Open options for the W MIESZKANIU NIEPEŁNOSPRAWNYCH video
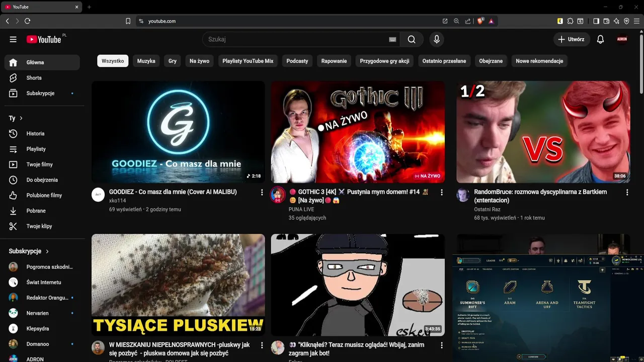Image resolution: width=644 pixels, height=362 pixels. 262,345
